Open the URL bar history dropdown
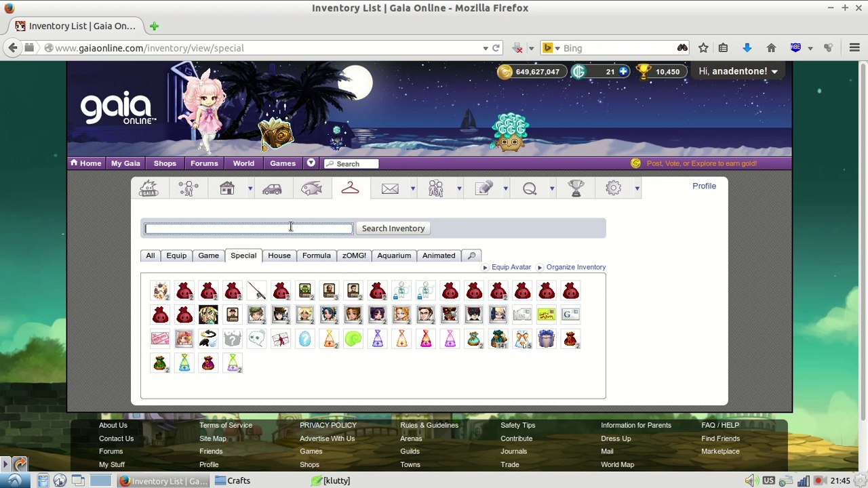Image resolution: width=868 pixels, height=488 pixels. tap(486, 48)
